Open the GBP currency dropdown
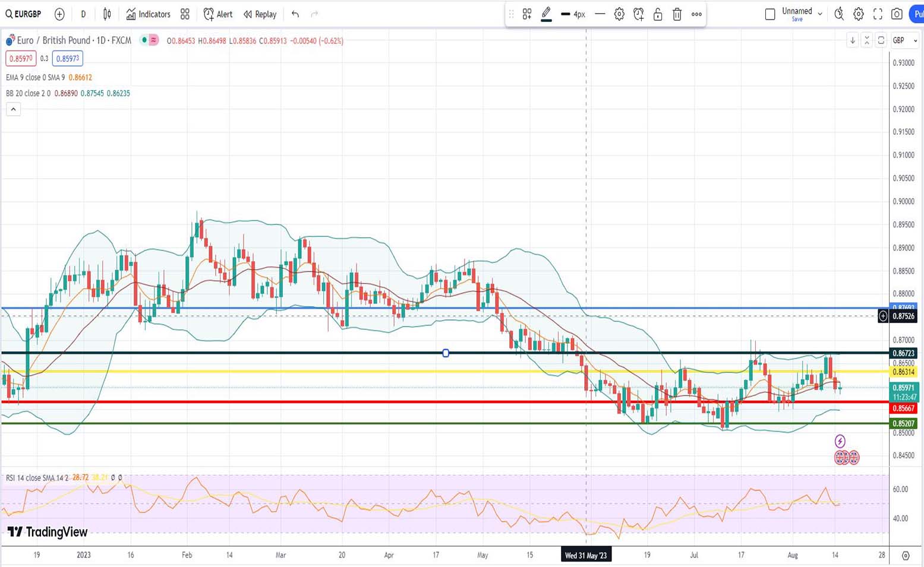Image resolution: width=924 pixels, height=567 pixels. tap(905, 40)
